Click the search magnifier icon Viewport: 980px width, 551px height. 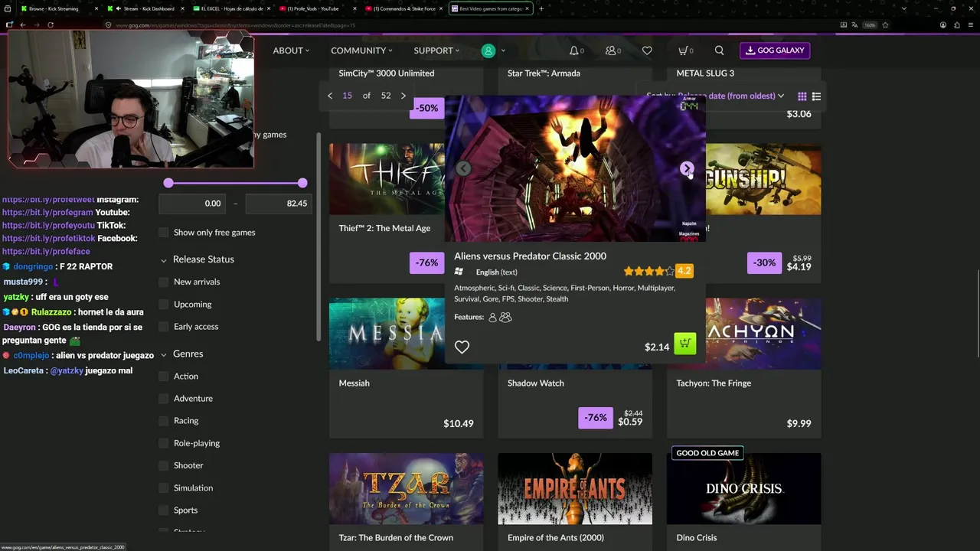[x=719, y=51]
